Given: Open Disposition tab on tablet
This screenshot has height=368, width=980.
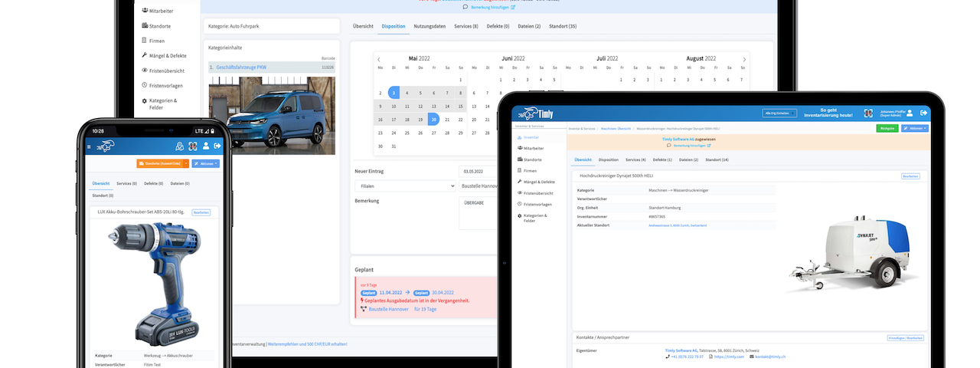Looking at the screenshot, I should click(x=609, y=159).
